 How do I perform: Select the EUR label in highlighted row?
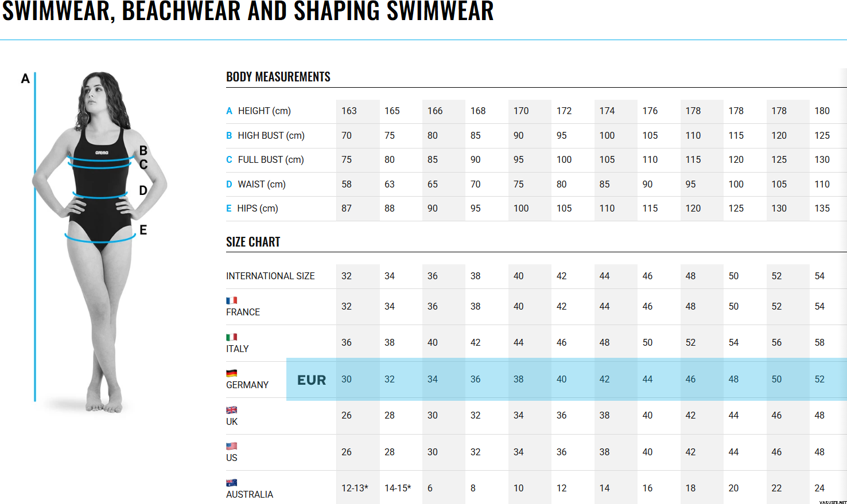[x=312, y=380]
